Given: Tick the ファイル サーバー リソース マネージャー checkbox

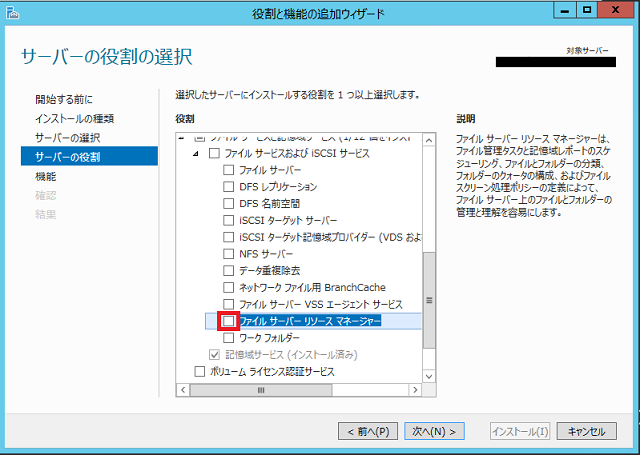Looking at the screenshot, I should click(x=229, y=321).
